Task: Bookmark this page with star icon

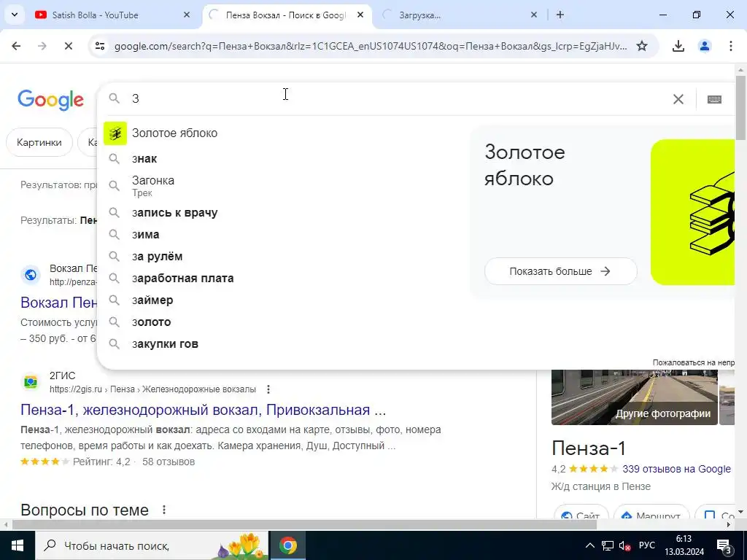Action: click(x=642, y=46)
